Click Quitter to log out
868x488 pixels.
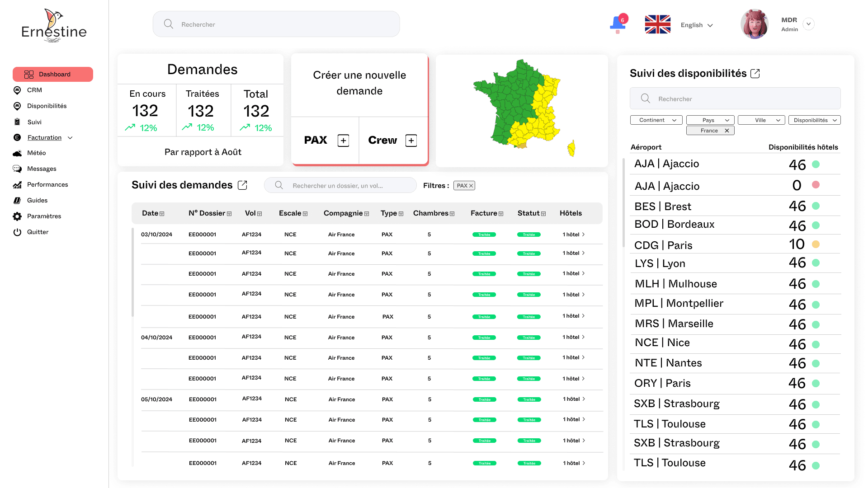coord(38,232)
